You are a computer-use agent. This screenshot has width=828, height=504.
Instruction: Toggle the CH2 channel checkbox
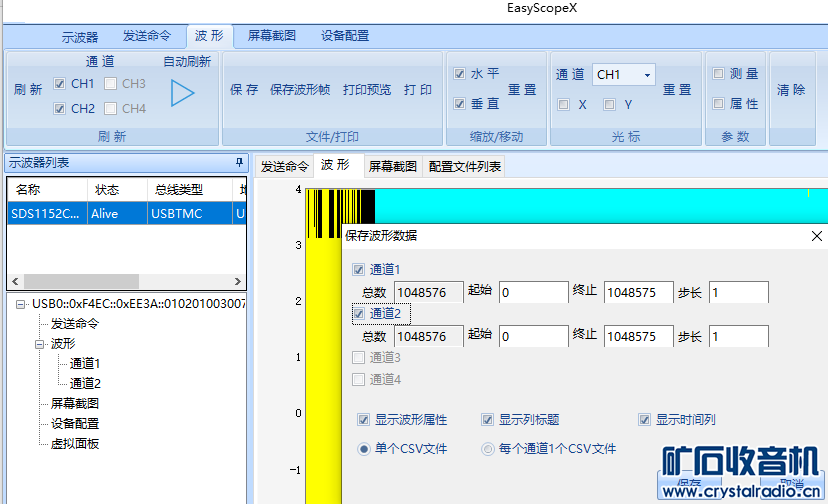(60, 108)
